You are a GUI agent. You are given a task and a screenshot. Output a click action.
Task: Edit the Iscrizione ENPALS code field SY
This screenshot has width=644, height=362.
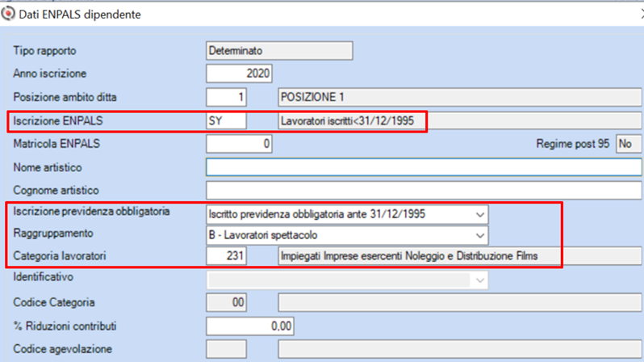226,121
